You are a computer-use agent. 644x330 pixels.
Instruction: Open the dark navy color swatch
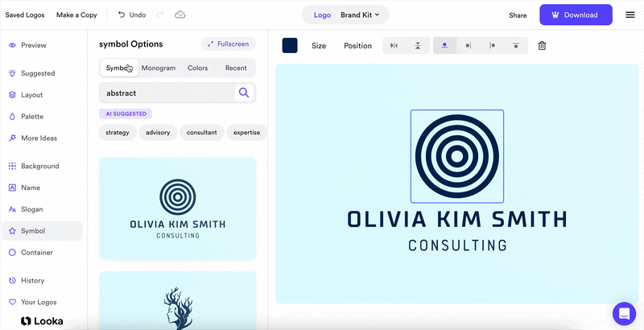click(290, 46)
